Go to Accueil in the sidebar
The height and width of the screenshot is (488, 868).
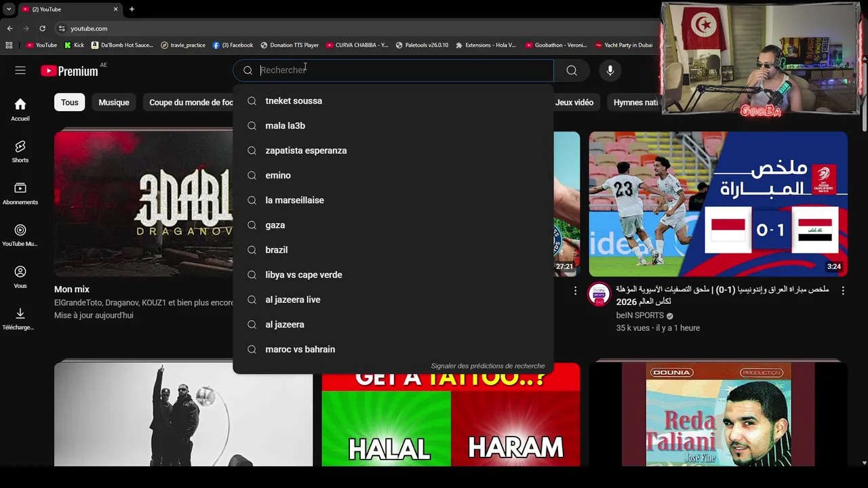[20, 109]
